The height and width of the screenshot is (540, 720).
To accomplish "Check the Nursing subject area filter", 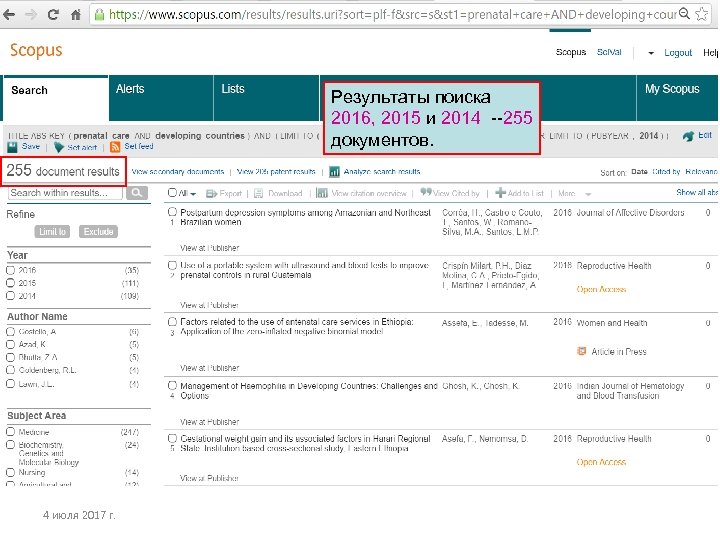I will click(11, 472).
